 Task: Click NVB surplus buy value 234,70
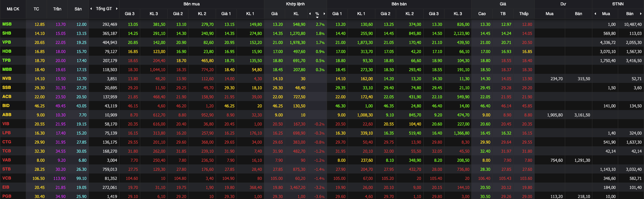[556, 79]
